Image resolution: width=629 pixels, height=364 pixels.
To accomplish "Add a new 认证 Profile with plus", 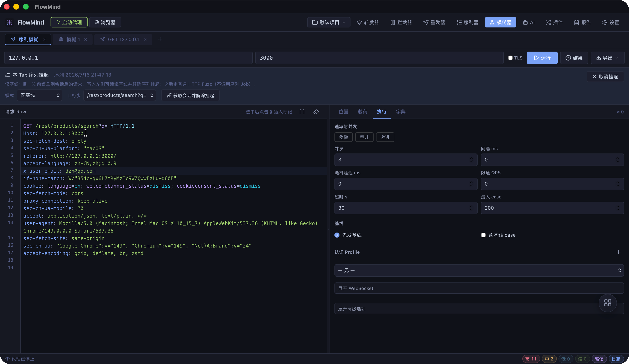I will point(618,252).
